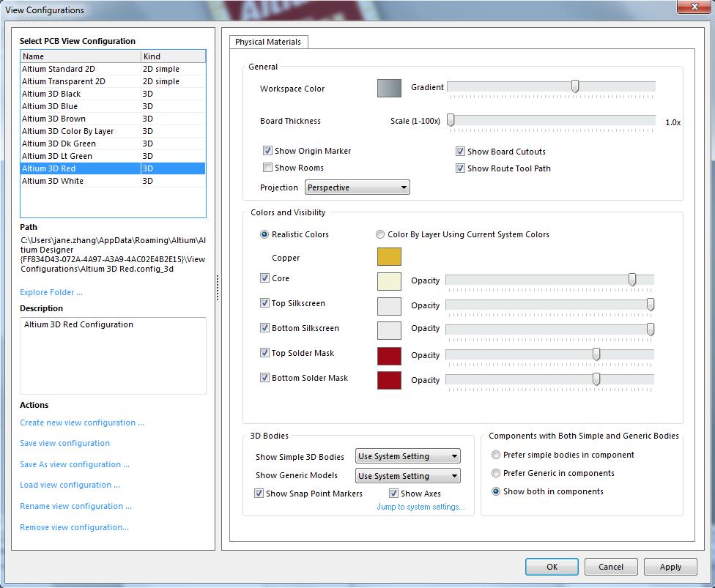Open Jump to system settings link
Viewport: 715px width, 588px height.
421,507
